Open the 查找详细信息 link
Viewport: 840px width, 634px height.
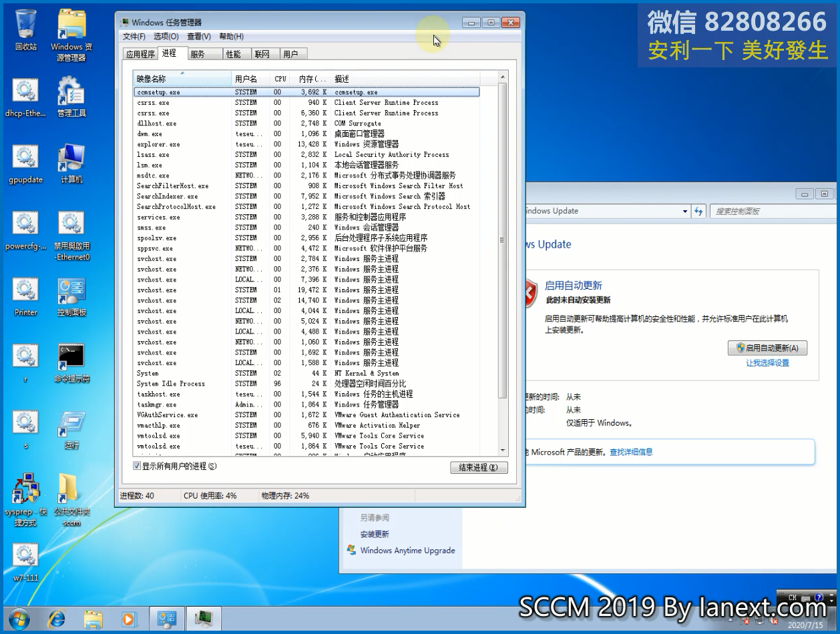631,452
